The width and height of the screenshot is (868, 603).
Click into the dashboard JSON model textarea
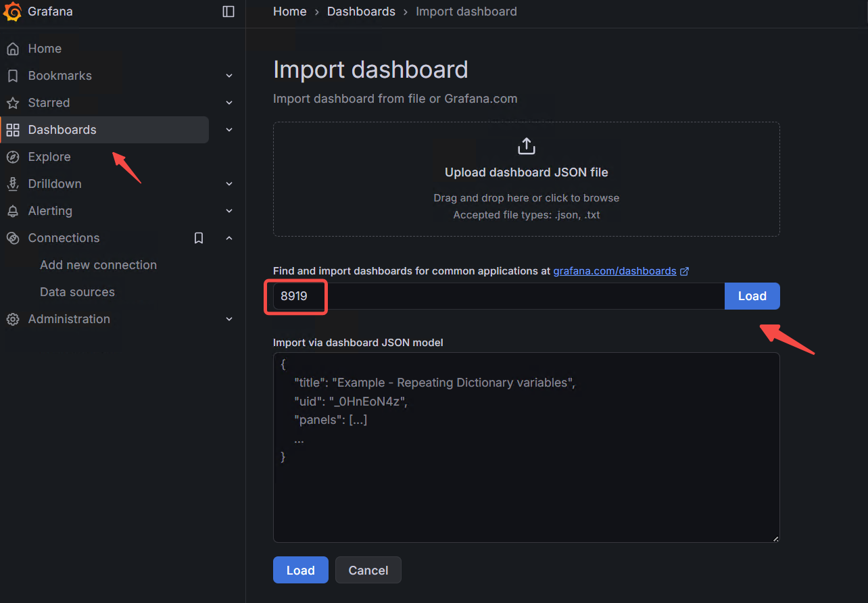pyautogui.click(x=527, y=448)
